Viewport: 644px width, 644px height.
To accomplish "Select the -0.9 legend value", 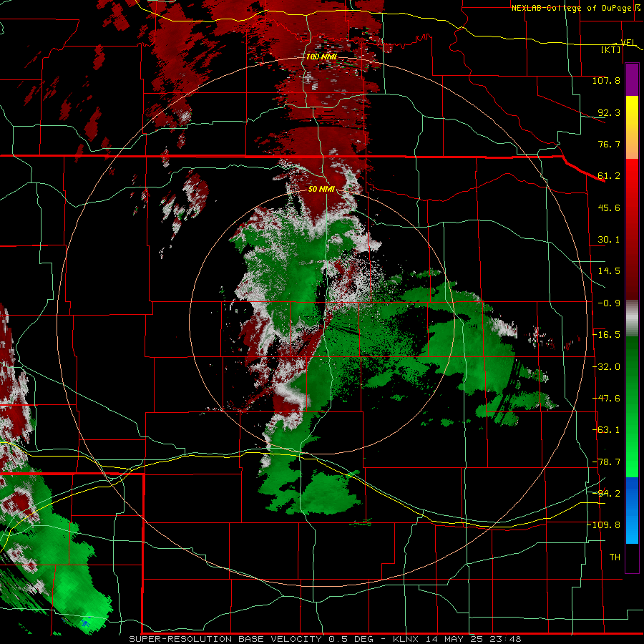I will (x=609, y=303).
